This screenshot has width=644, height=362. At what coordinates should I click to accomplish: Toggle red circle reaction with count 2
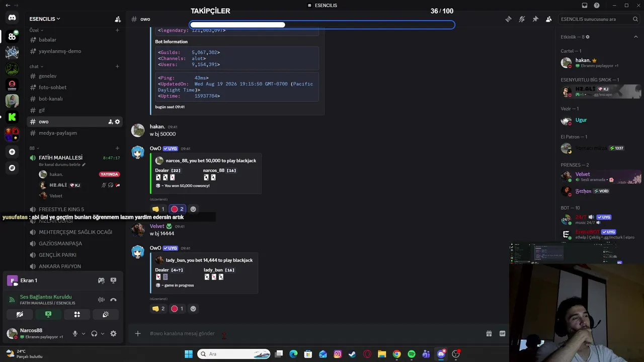tap(177, 209)
